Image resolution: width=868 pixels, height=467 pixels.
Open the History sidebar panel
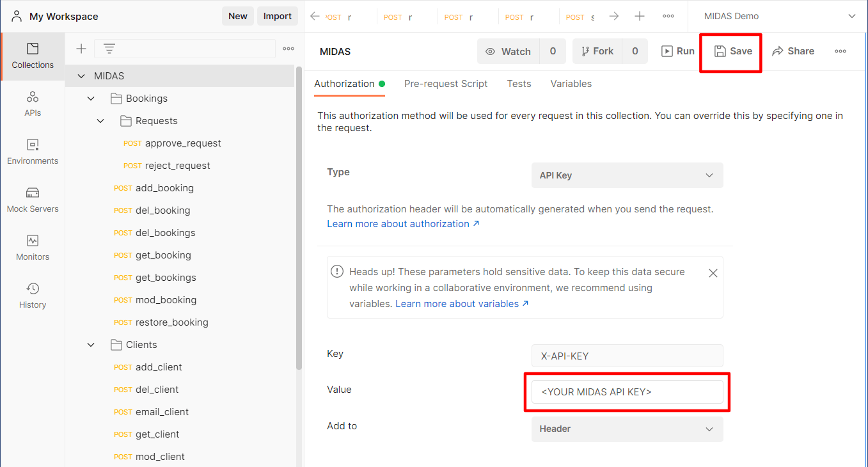point(33,296)
